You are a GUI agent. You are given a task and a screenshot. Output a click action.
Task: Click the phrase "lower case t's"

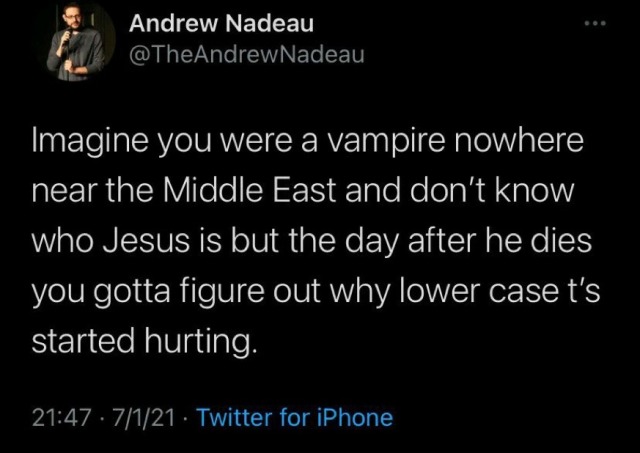[492, 293]
